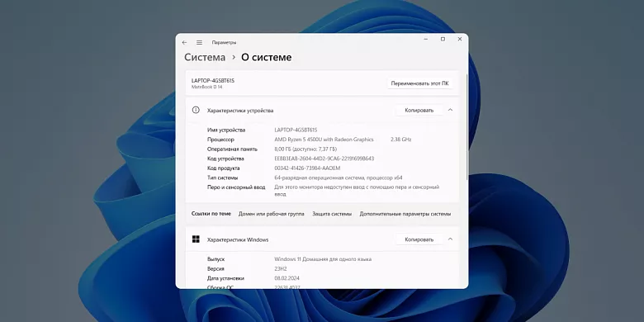Image resolution: width=644 pixels, height=322 pixels.
Task: Select the 2.38 GHz frequency value
Action: tap(401, 140)
